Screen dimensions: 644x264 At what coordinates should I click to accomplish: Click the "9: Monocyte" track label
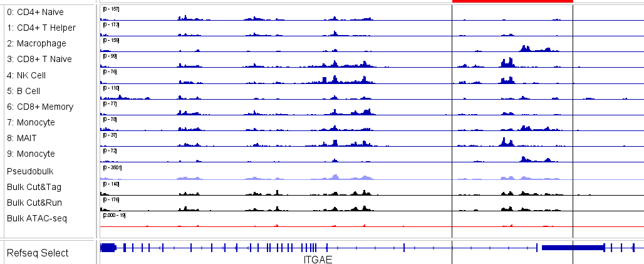31,154
